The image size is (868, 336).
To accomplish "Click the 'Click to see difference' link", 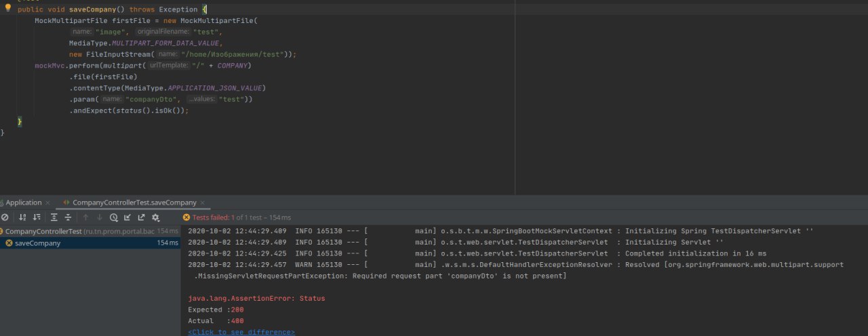I will (241, 332).
